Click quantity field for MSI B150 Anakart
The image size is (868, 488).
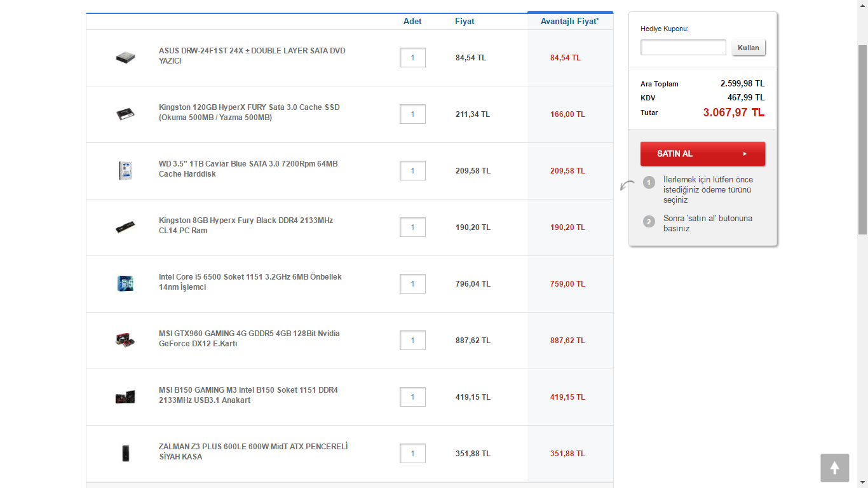coord(412,397)
